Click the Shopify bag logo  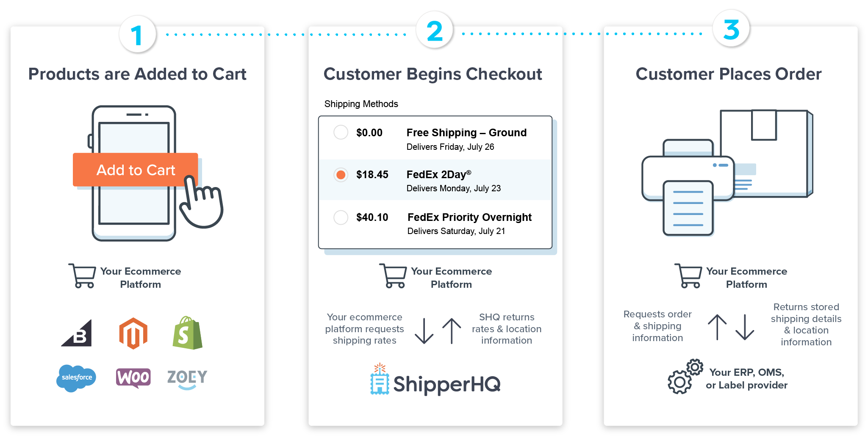click(x=187, y=333)
